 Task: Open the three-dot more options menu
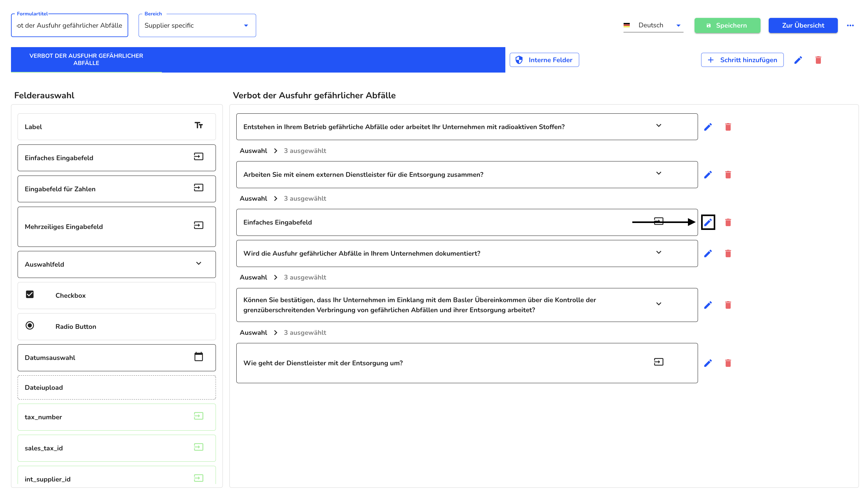pos(850,25)
